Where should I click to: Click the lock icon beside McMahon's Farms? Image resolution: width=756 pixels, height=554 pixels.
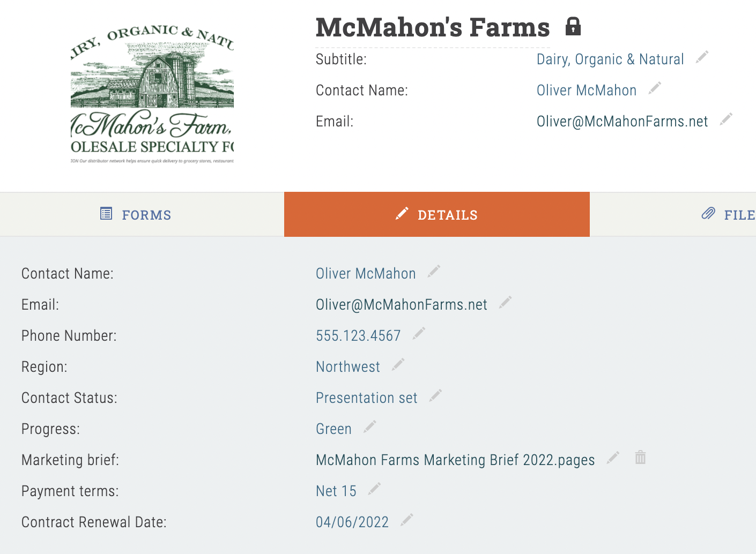pyautogui.click(x=573, y=26)
